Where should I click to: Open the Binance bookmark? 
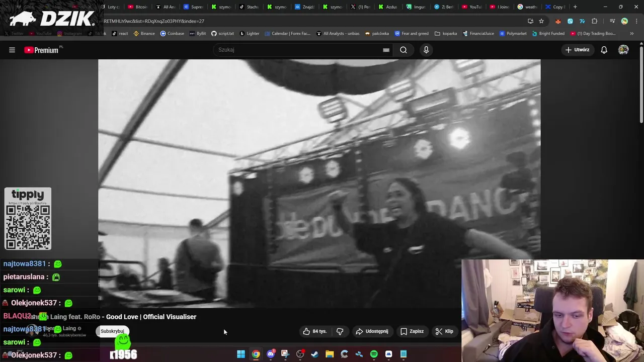tap(144, 34)
